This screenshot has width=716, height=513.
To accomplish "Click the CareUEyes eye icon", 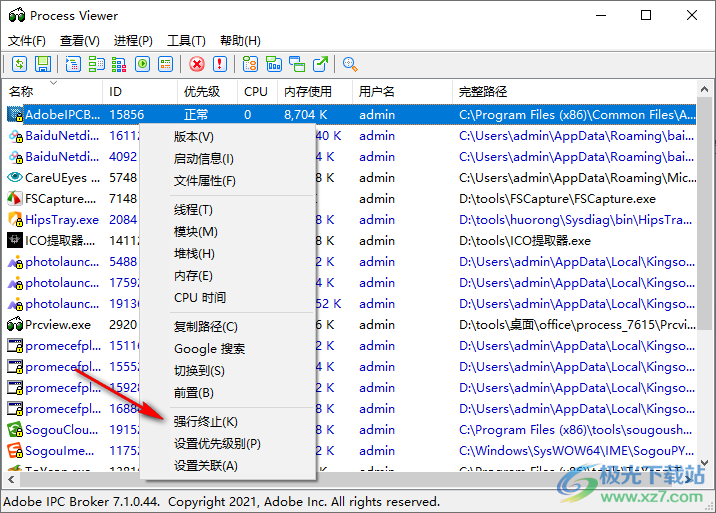I will [x=15, y=177].
